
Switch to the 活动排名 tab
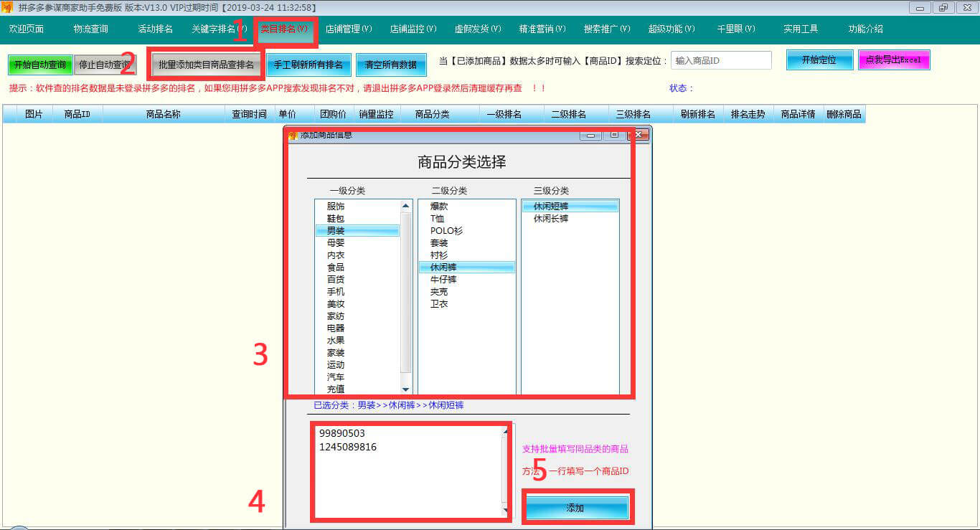pyautogui.click(x=156, y=29)
